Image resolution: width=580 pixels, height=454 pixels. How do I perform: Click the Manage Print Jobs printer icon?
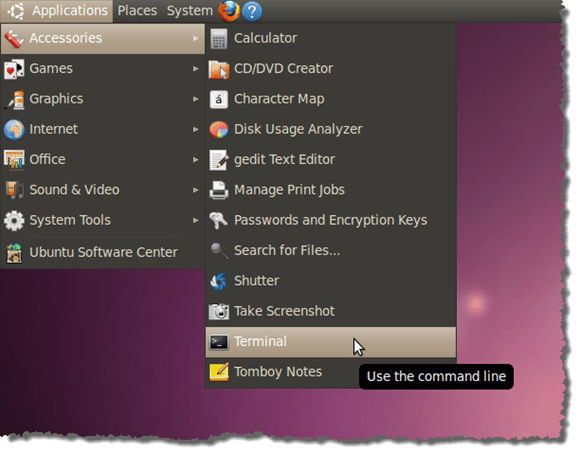(x=219, y=190)
